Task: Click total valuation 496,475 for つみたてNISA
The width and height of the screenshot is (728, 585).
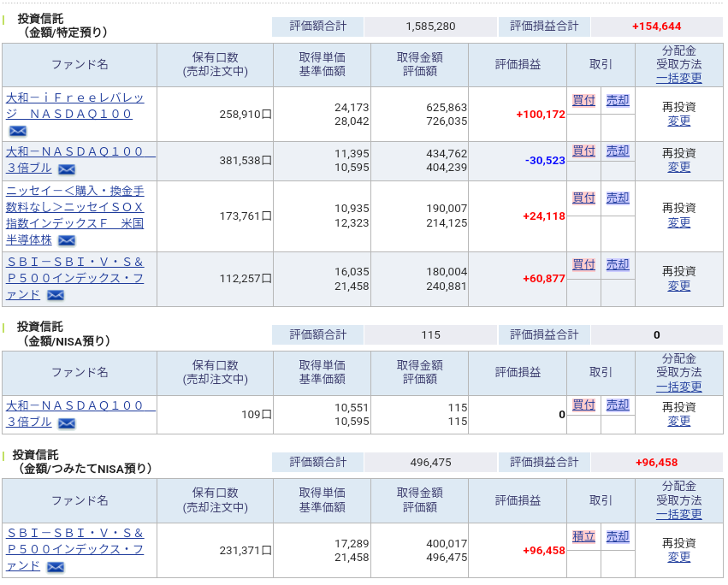Action: [430, 463]
